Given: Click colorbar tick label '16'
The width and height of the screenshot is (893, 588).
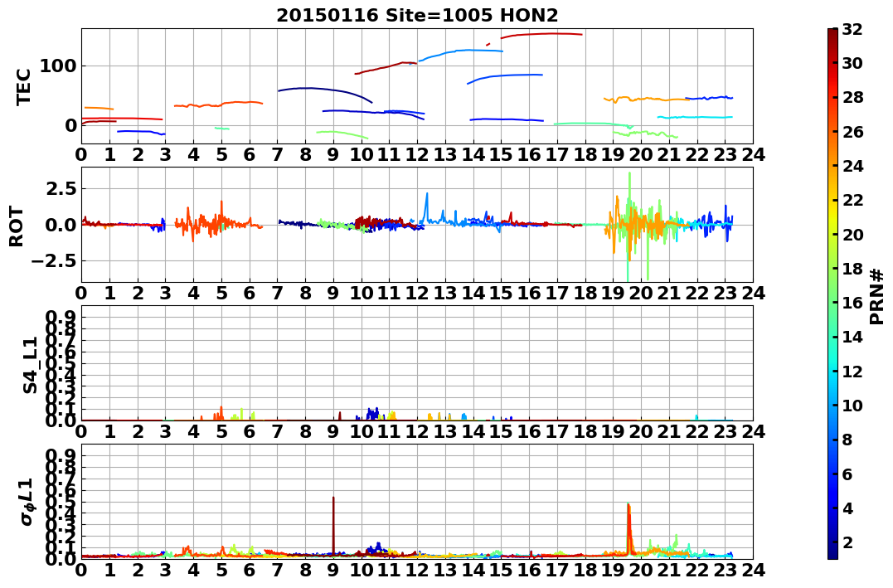Looking at the screenshot, I should tap(852, 303).
